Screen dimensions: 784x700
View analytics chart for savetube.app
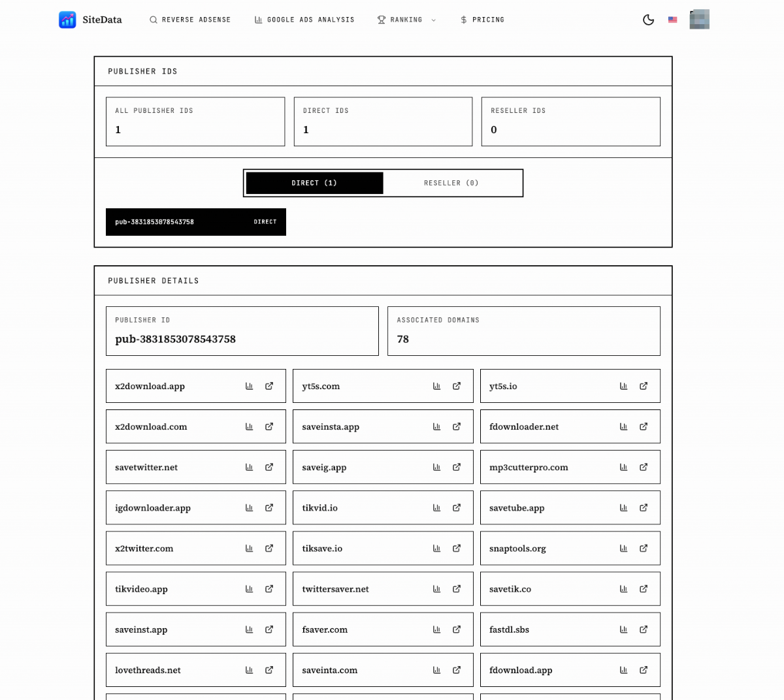click(x=623, y=507)
